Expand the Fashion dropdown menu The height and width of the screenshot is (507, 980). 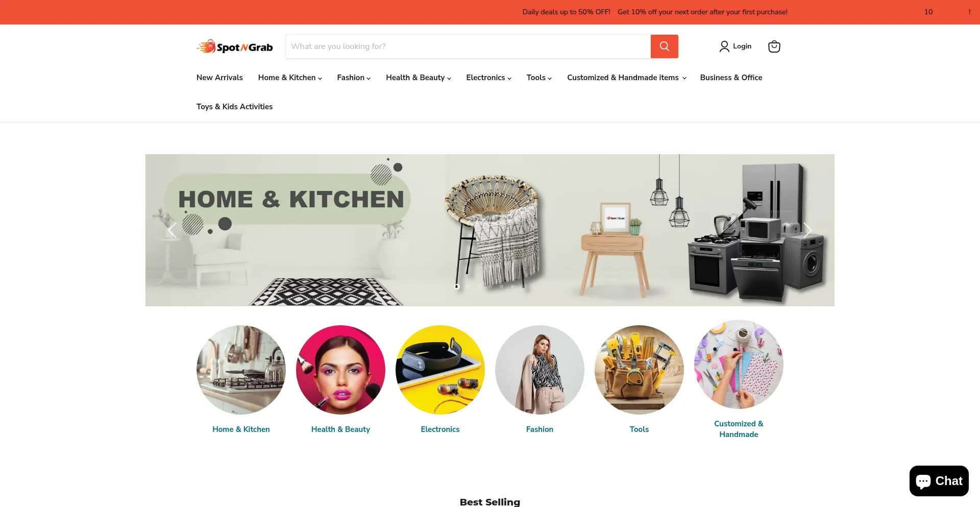point(354,78)
